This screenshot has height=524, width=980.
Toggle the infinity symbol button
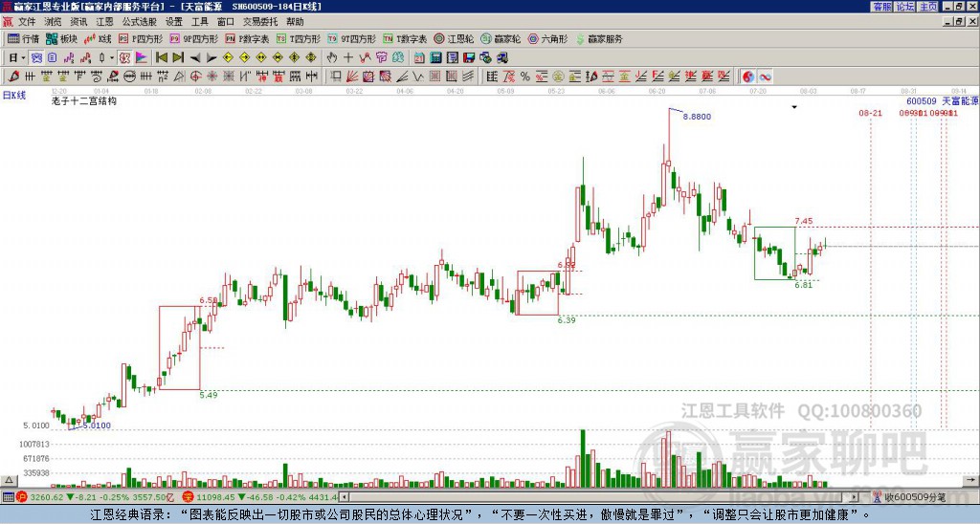[765, 76]
